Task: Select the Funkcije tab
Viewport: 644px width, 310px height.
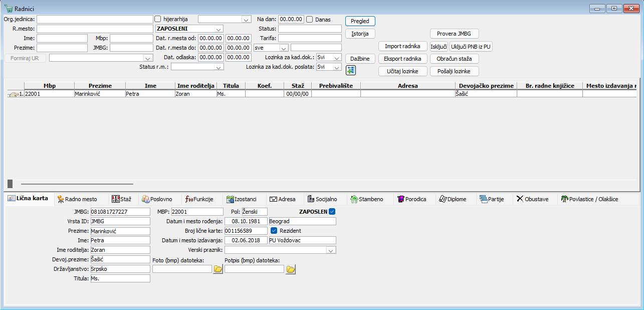Action: point(199,199)
